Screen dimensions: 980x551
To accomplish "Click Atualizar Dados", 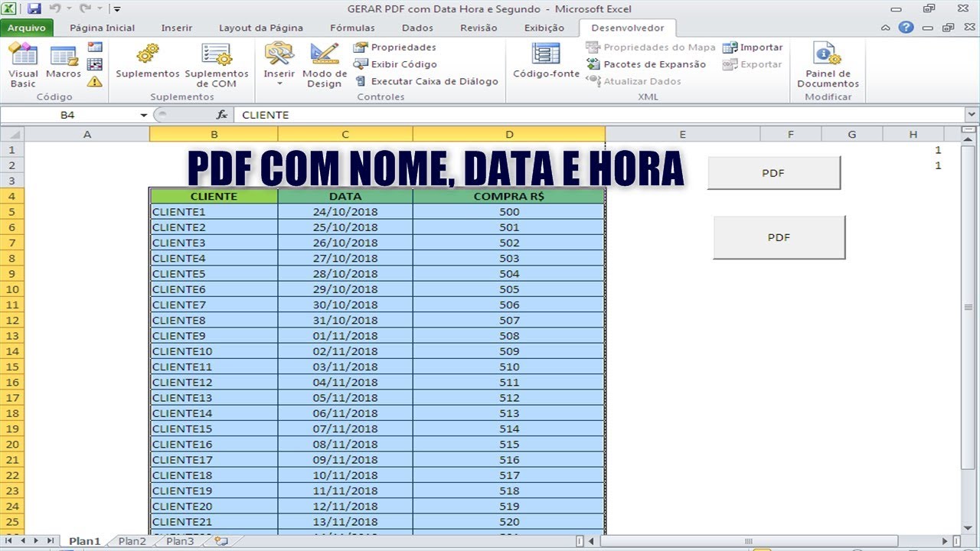I will [634, 81].
